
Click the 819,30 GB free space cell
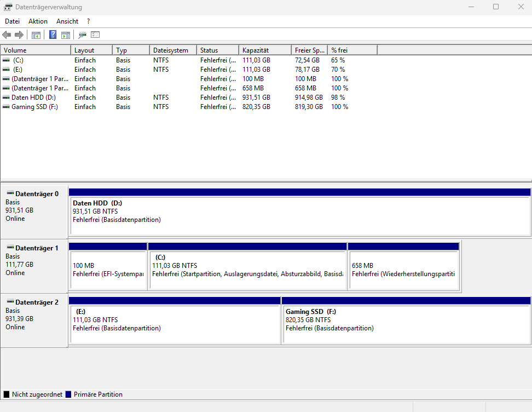(x=309, y=107)
